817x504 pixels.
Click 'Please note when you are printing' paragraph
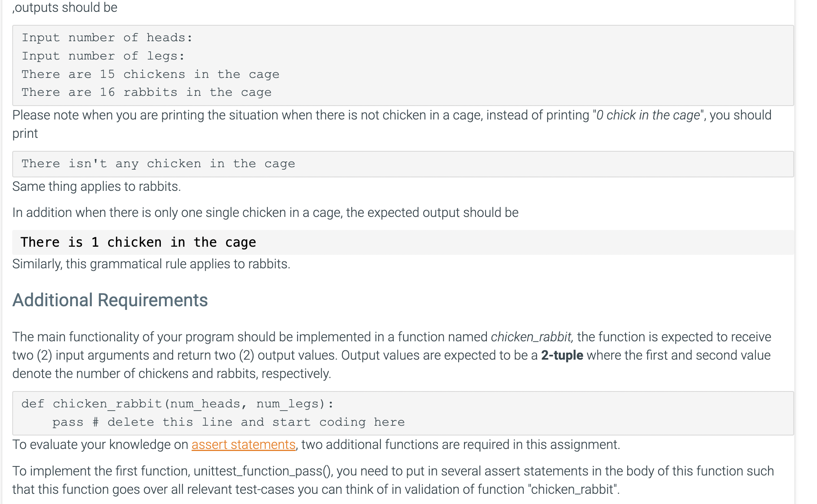click(286, 115)
